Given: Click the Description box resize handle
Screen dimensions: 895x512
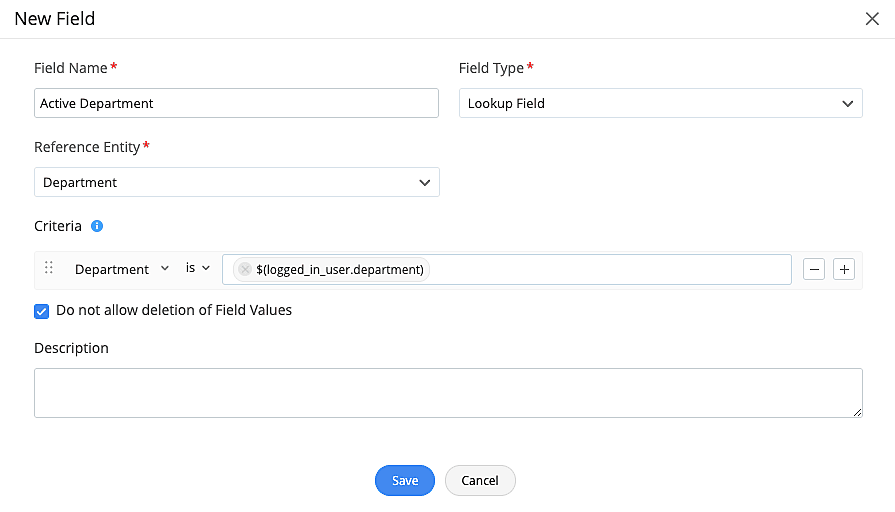Looking at the screenshot, I should pos(857,412).
